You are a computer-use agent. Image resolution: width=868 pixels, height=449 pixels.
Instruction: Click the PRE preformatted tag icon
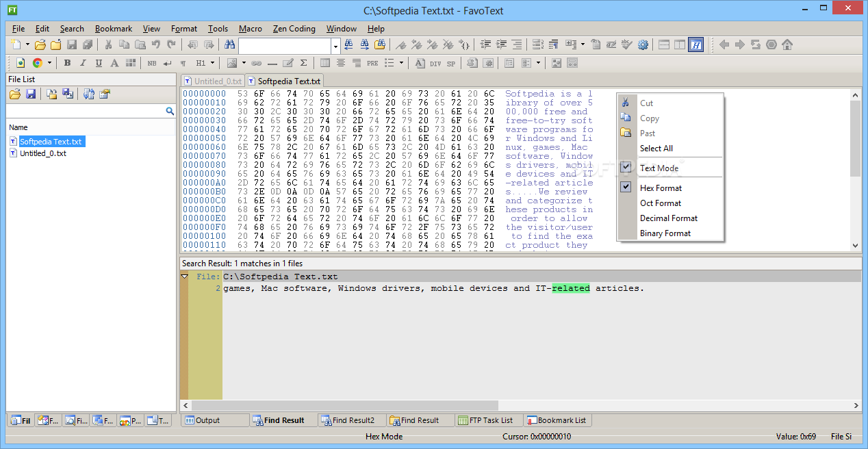(x=372, y=63)
